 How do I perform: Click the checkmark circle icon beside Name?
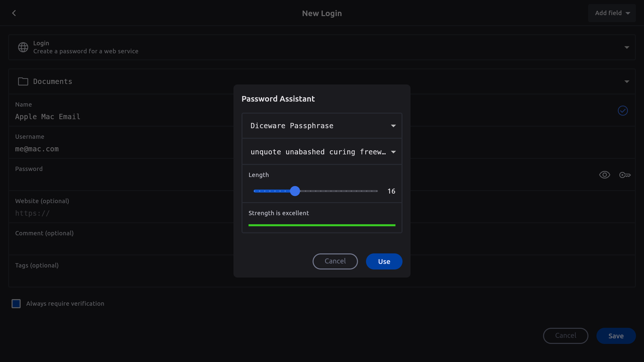pyautogui.click(x=623, y=111)
